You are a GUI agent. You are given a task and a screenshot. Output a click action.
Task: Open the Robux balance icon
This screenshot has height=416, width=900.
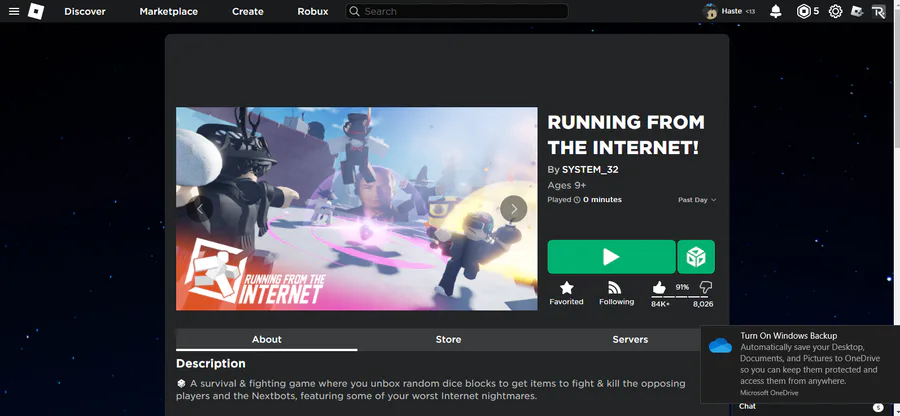point(804,11)
